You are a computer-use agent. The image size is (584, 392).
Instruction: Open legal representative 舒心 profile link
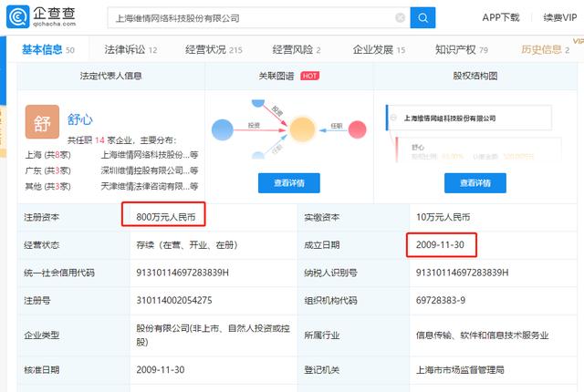click(x=79, y=119)
